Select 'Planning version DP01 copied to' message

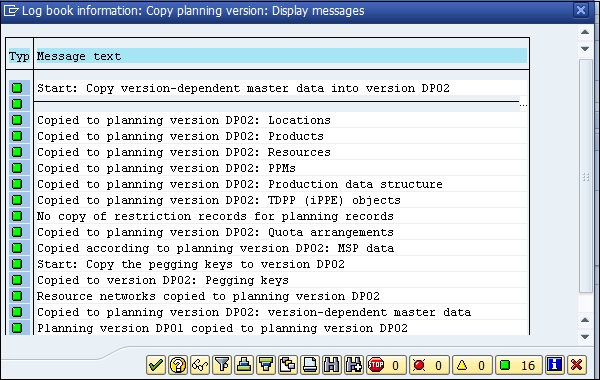click(x=222, y=328)
